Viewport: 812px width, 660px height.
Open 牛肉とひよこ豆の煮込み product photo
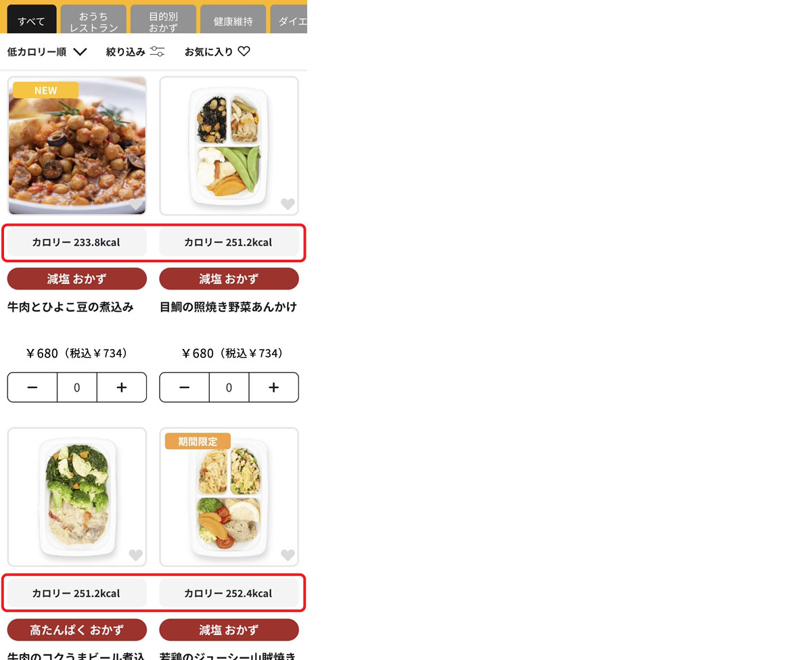[x=77, y=146]
